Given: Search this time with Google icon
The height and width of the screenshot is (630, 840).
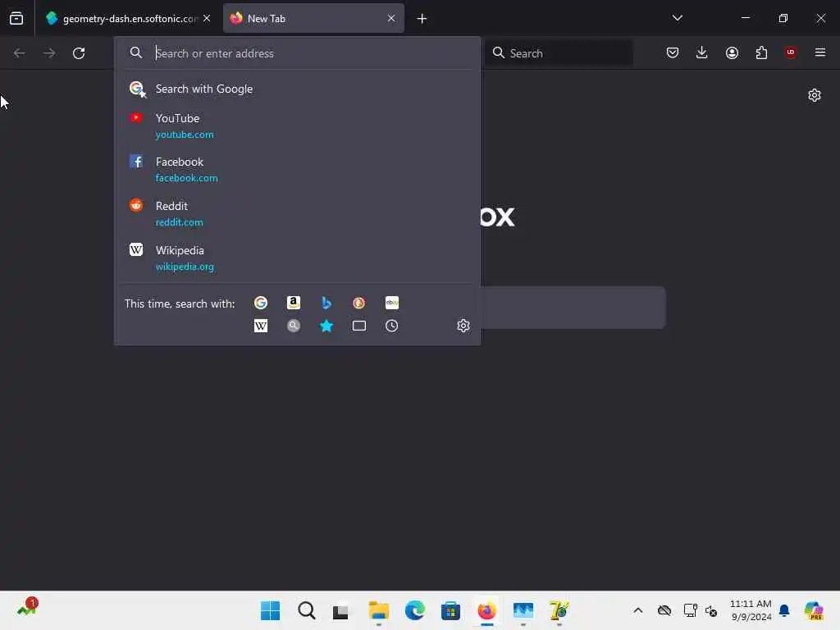Looking at the screenshot, I should click(261, 304).
